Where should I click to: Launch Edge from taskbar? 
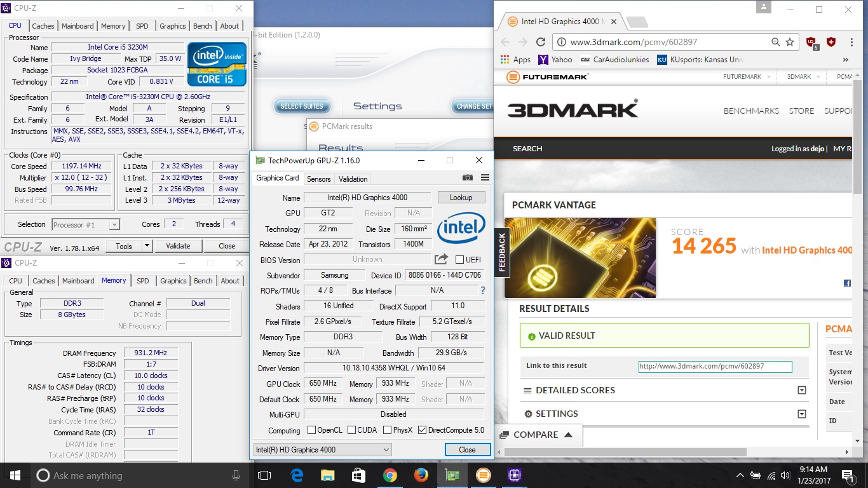[297, 475]
